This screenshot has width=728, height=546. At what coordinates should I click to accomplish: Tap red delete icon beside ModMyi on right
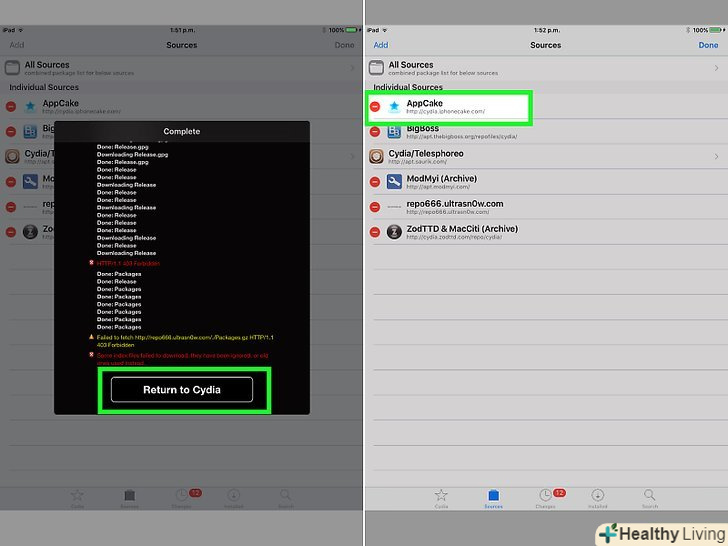pos(375,182)
